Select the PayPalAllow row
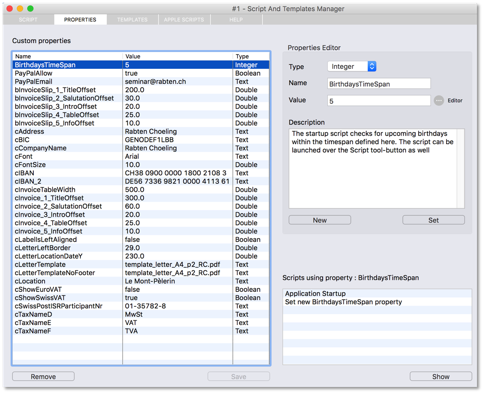The image size is (484, 394). (141, 73)
